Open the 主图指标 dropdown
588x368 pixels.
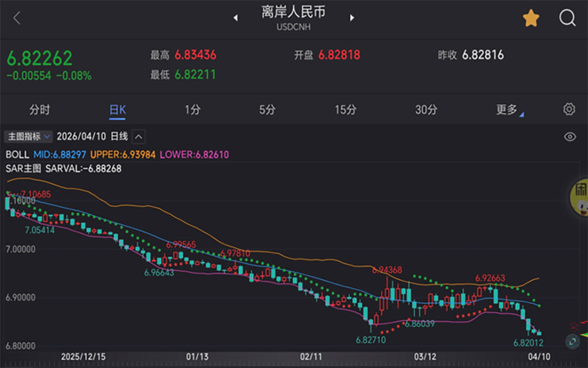(x=28, y=136)
